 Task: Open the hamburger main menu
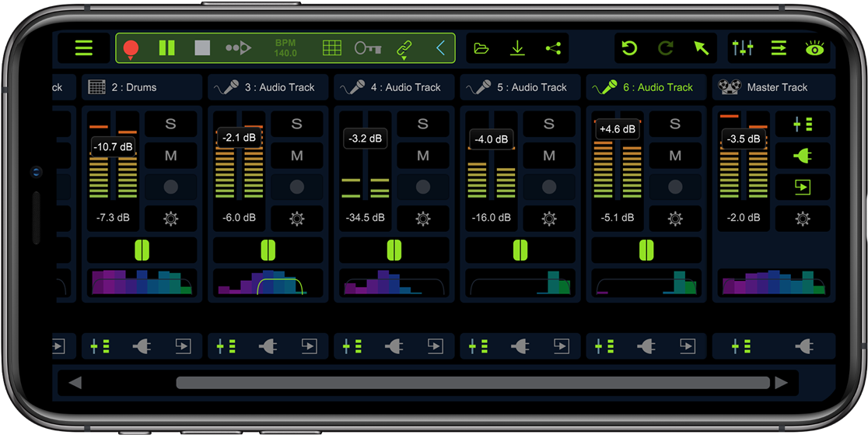tap(84, 48)
